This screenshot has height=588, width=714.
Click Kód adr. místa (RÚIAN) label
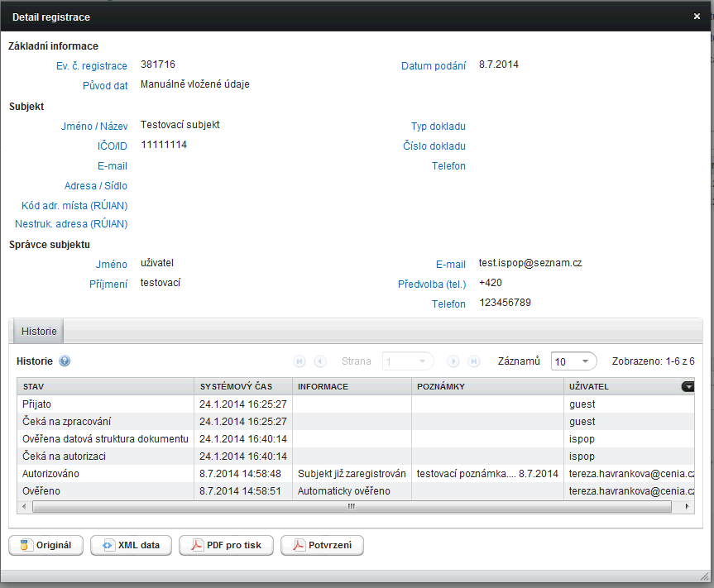click(74, 206)
